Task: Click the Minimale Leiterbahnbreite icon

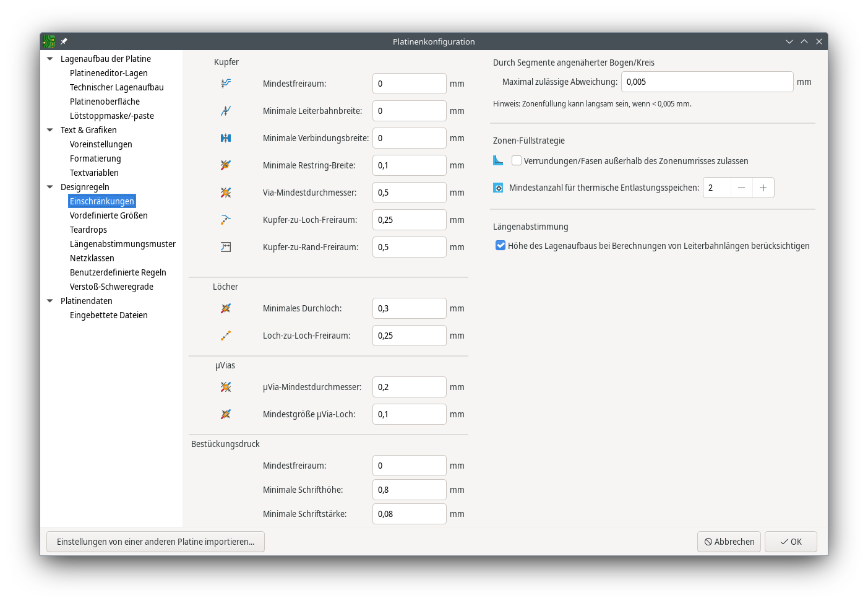Action: [x=226, y=111]
